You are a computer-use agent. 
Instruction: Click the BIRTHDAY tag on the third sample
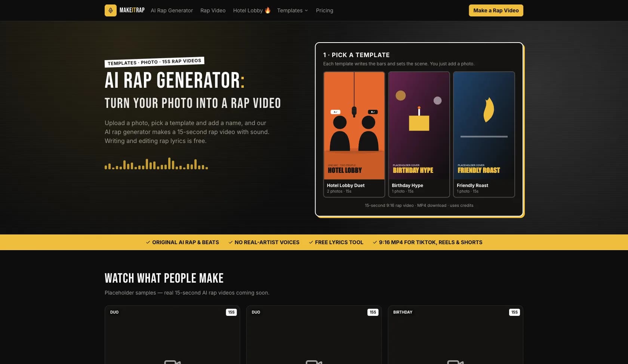(x=403, y=312)
